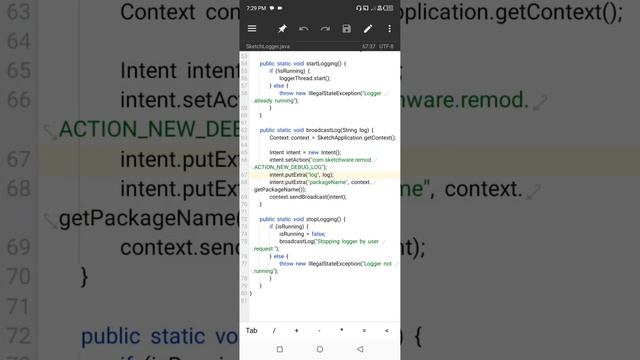Tap Android recent apps square button
The image size is (640, 360).
coord(280,349)
